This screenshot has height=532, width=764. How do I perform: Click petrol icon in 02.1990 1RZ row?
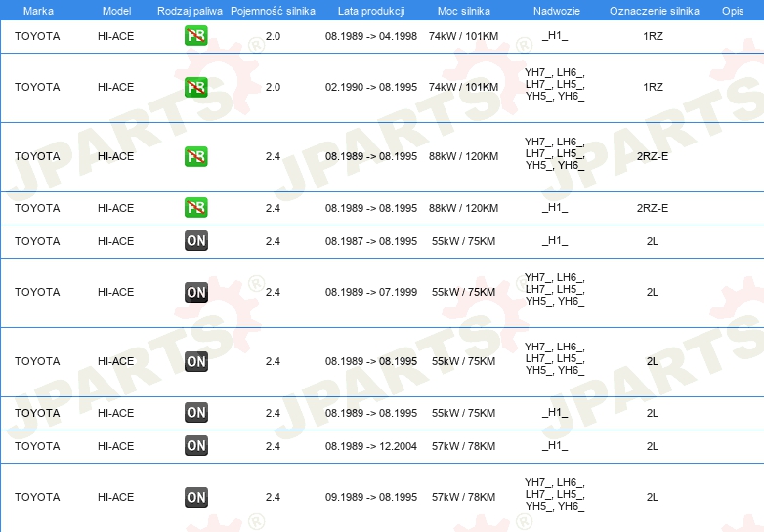195,87
